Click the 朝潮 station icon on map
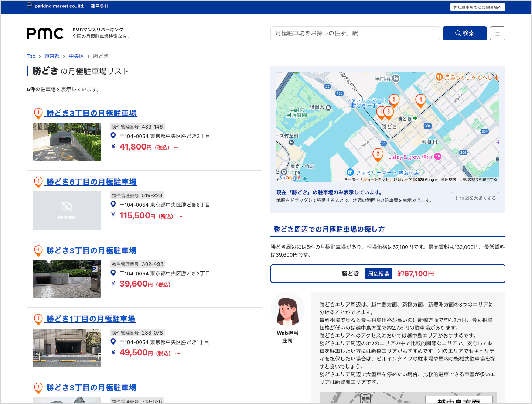 pyautogui.click(x=435, y=142)
